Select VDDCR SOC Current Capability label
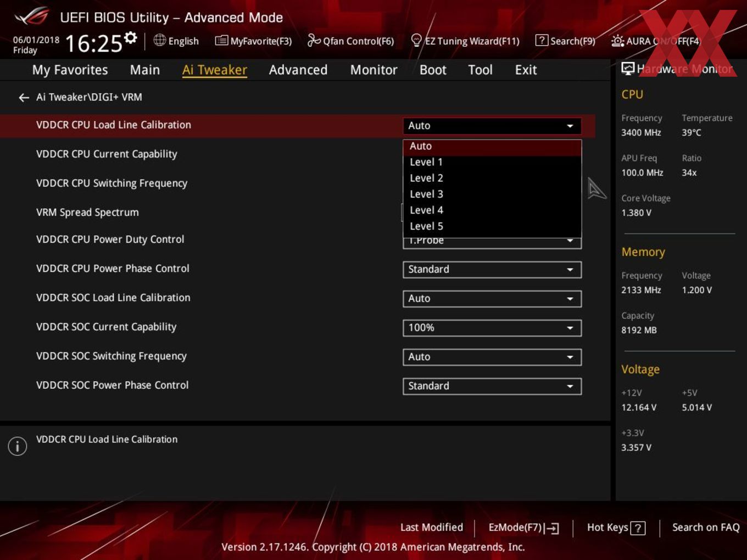747x560 pixels. tap(106, 327)
